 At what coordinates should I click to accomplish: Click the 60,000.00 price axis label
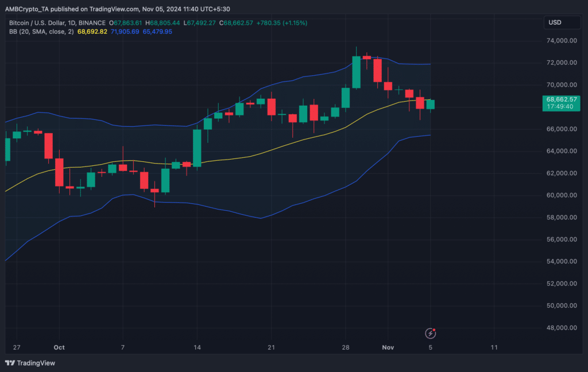562,195
